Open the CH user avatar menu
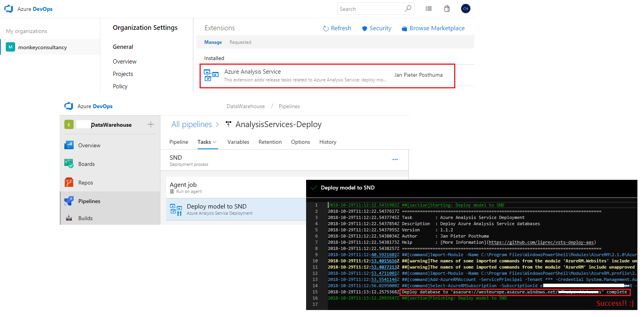The image size is (644, 317). (465, 9)
